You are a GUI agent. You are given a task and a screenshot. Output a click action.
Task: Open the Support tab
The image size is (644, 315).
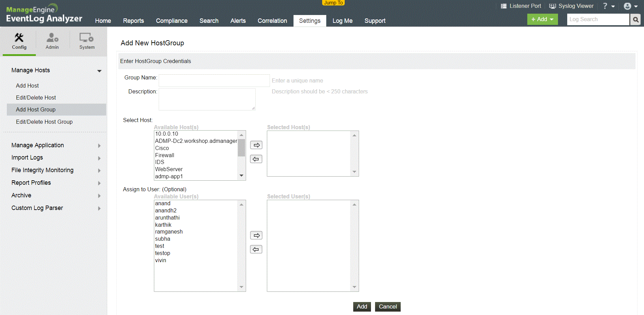point(375,21)
